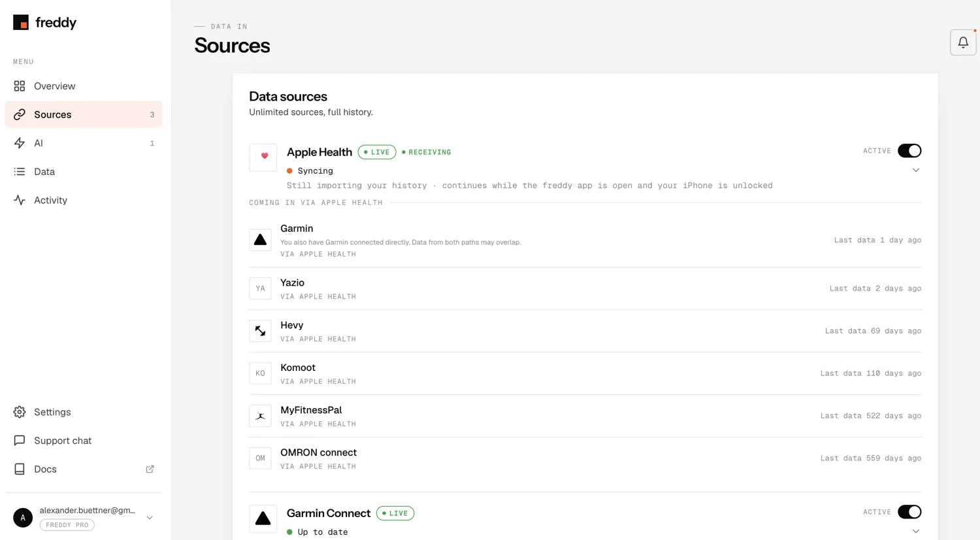Click the OMRON connect OM icon
The height and width of the screenshot is (540, 980).
[260, 458]
